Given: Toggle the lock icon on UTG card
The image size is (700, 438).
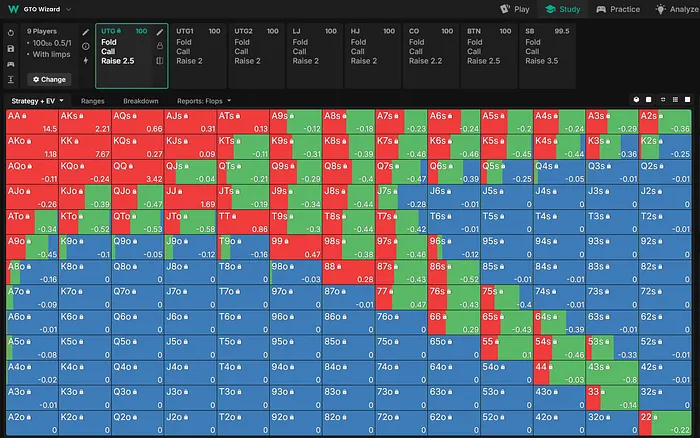Looking at the screenshot, I should [160, 47].
